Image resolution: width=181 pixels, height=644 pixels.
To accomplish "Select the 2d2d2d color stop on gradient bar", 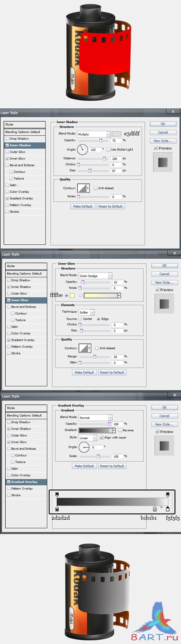I will (x=57, y=509).
